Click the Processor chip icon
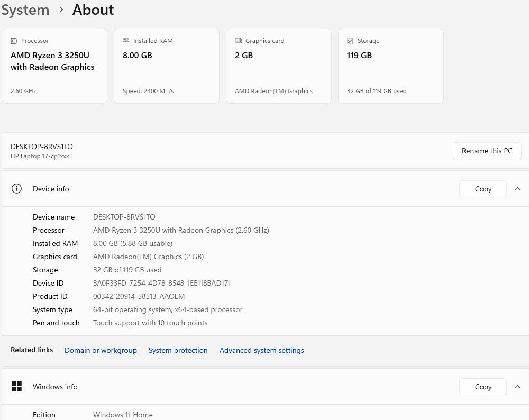 tap(14, 41)
